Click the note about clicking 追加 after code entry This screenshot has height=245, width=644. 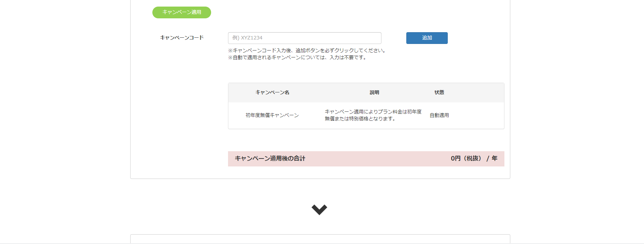pos(307,51)
